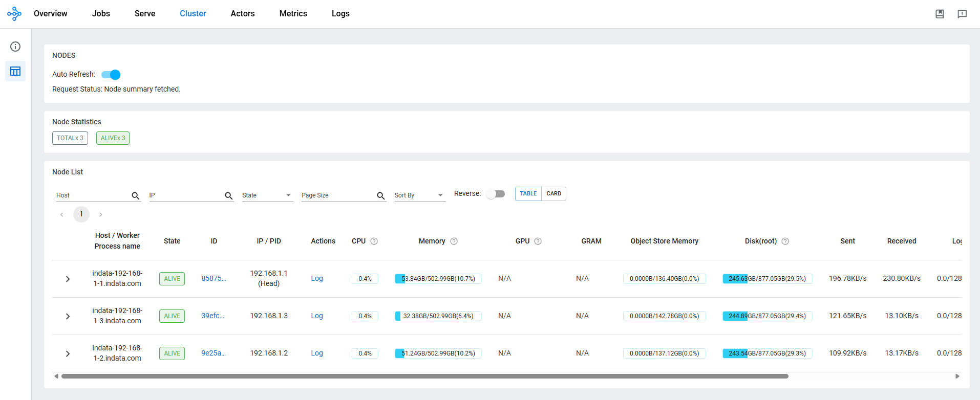Switch node list to CARD view
The image size is (980, 400).
pyautogui.click(x=553, y=194)
